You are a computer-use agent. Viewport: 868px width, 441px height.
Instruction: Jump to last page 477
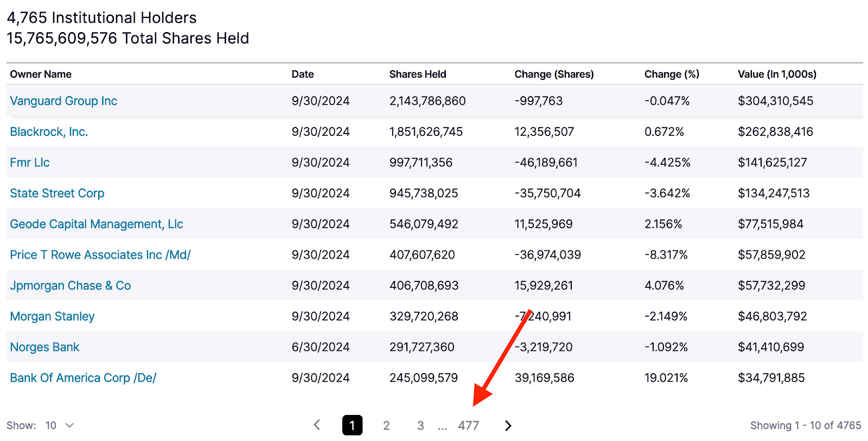point(468,426)
